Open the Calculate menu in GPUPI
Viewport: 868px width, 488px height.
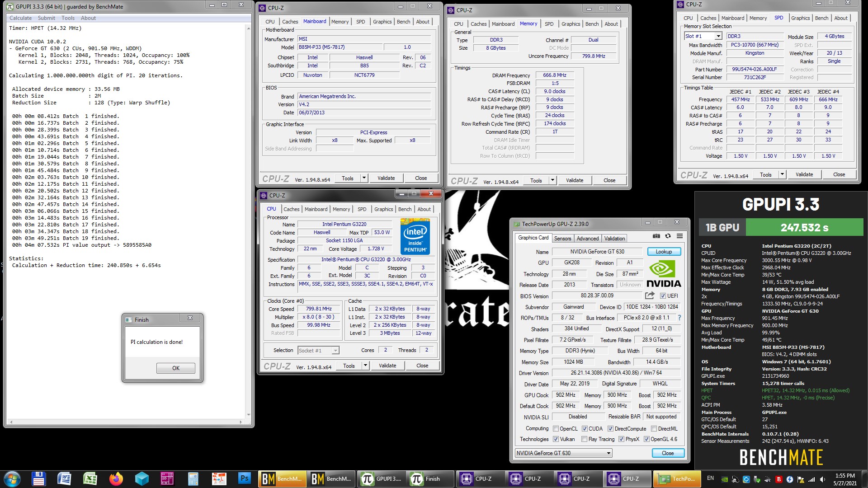coord(21,18)
